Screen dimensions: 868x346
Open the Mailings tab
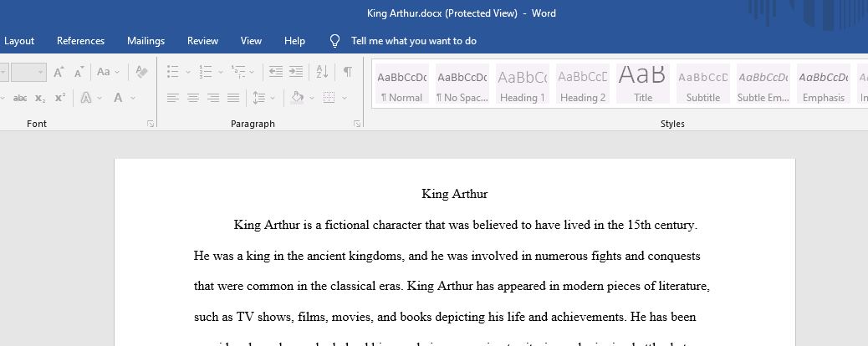pos(146,41)
